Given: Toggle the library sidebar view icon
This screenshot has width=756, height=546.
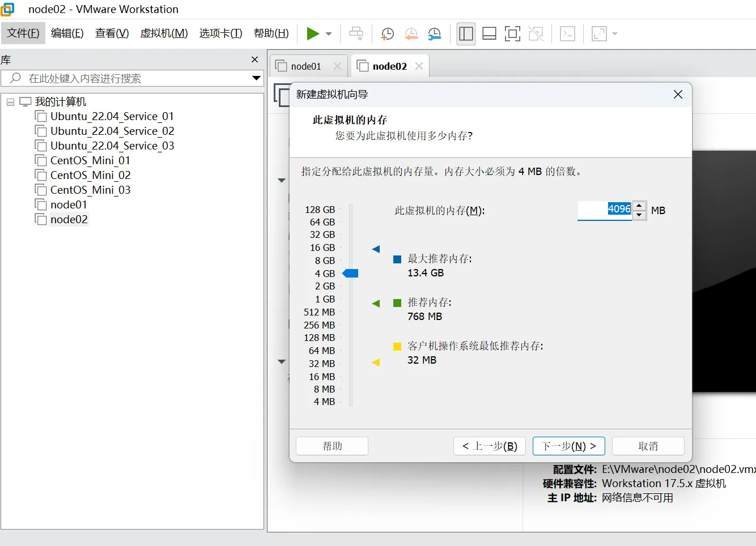Looking at the screenshot, I should pos(466,34).
